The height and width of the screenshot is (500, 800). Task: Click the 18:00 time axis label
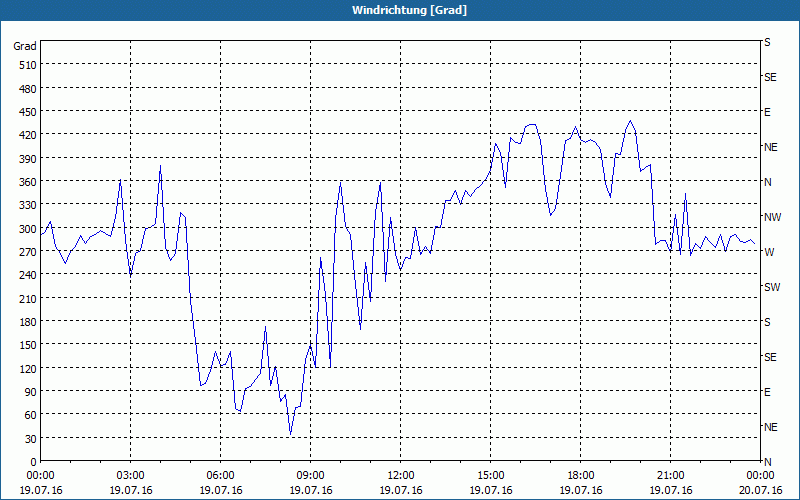581,476
